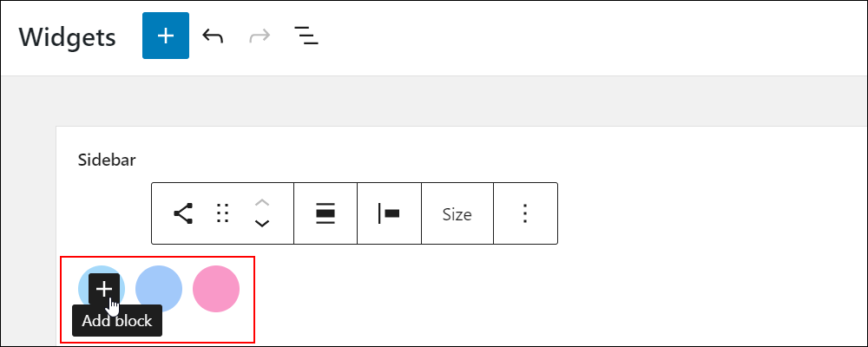Viewport: 868px width, 347px height.
Task: Click the Sidebar widget area heading
Action: pyautogui.click(x=107, y=160)
